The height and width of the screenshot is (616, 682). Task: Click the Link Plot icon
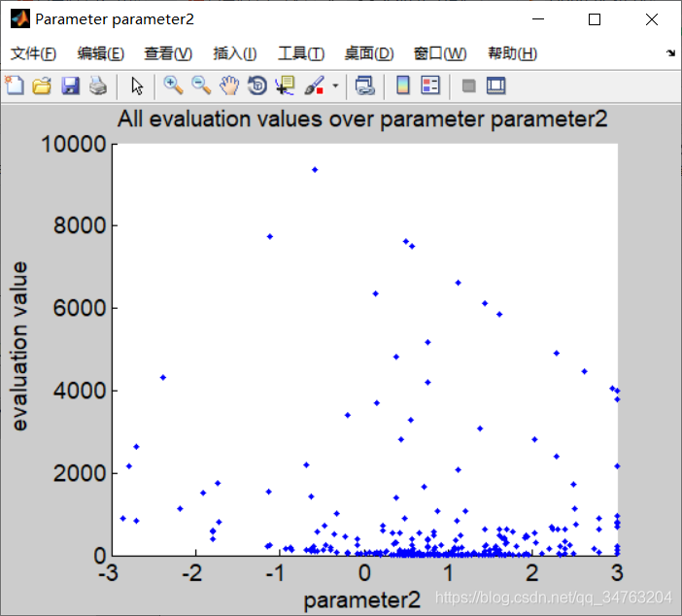click(x=365, y=86)
